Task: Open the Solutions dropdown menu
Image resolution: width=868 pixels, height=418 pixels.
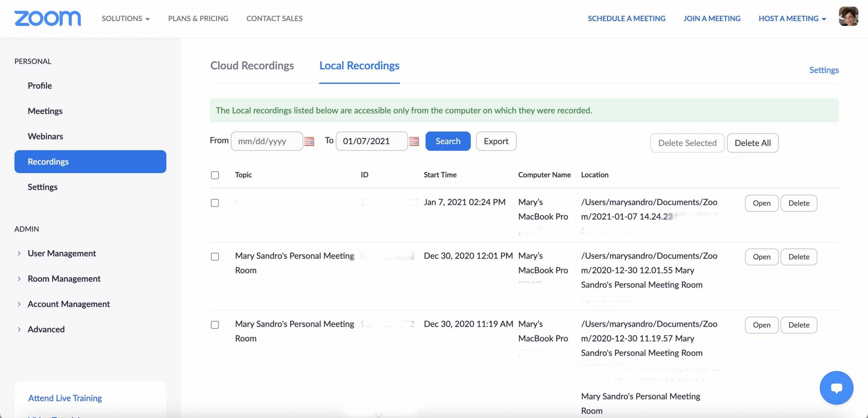Action: point(125,19)
